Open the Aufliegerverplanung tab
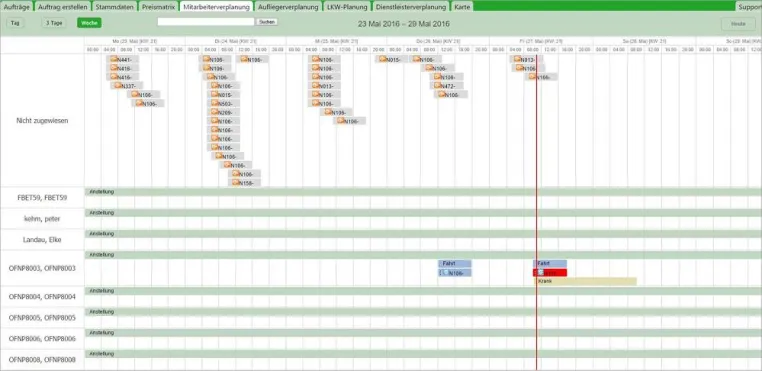762x371 pixels. (x=288, y=7)
